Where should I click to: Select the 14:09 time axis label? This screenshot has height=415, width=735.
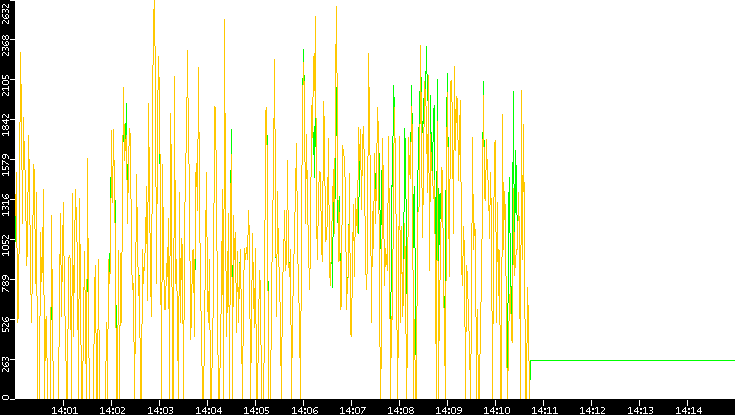448,410
